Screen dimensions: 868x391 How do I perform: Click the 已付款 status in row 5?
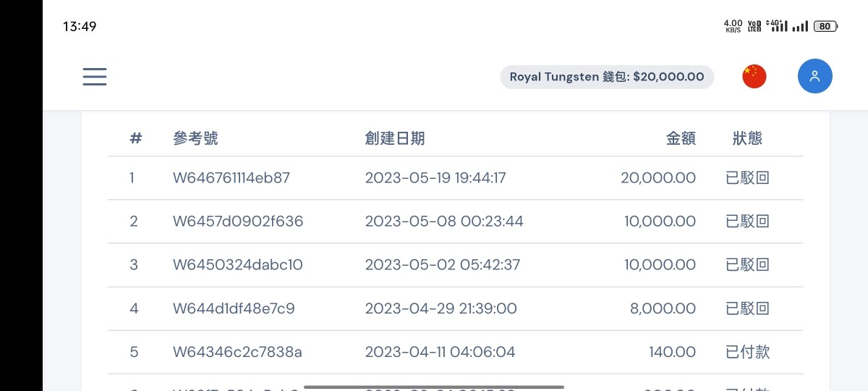coord(747,352)
